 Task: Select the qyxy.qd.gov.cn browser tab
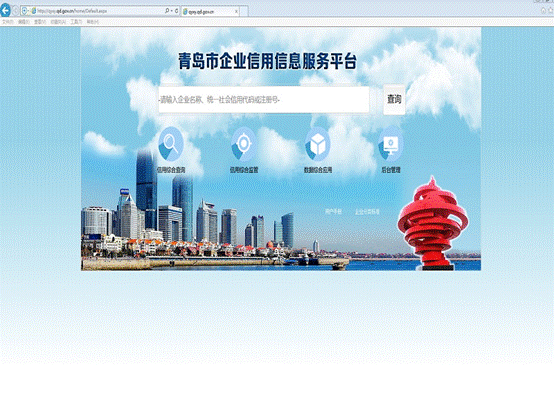coord(211,12)
